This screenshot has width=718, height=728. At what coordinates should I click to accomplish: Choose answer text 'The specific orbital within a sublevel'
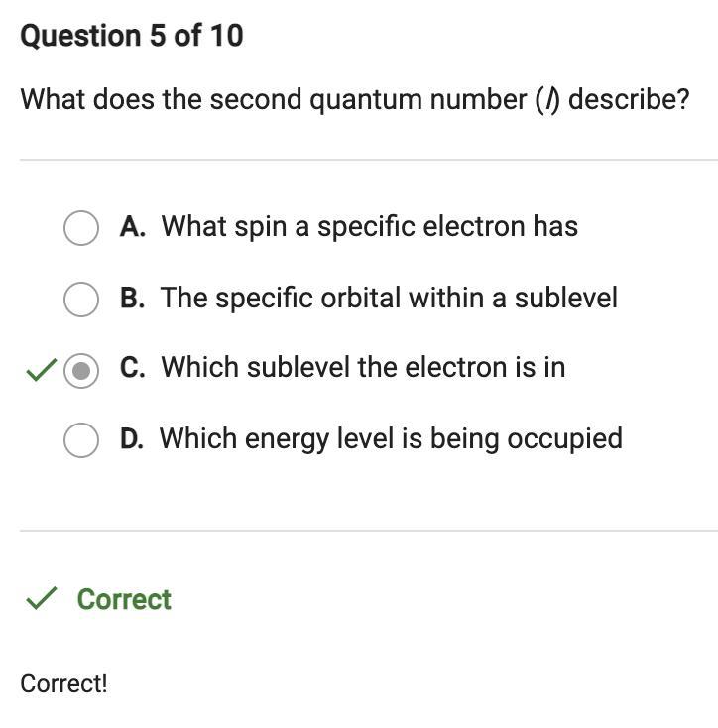coord(389,298)
